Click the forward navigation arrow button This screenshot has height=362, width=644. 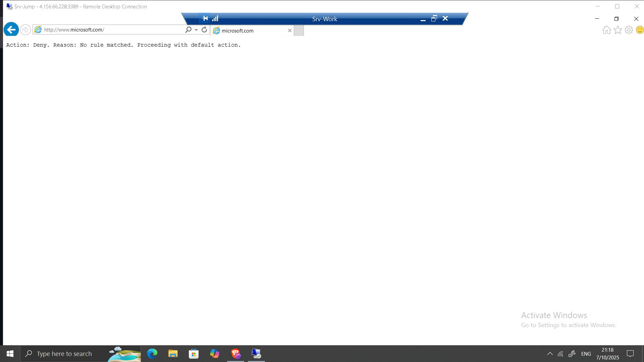tap(25, 30)
